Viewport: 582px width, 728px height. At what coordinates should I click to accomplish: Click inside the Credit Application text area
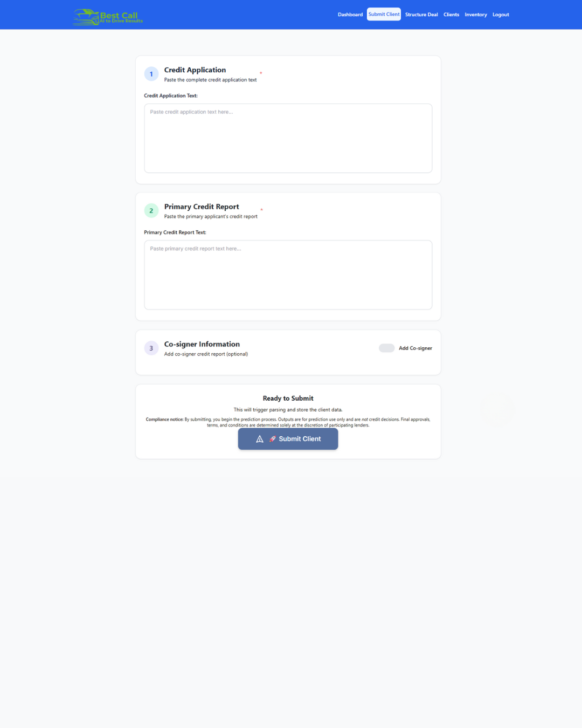[x=288, y=138]
